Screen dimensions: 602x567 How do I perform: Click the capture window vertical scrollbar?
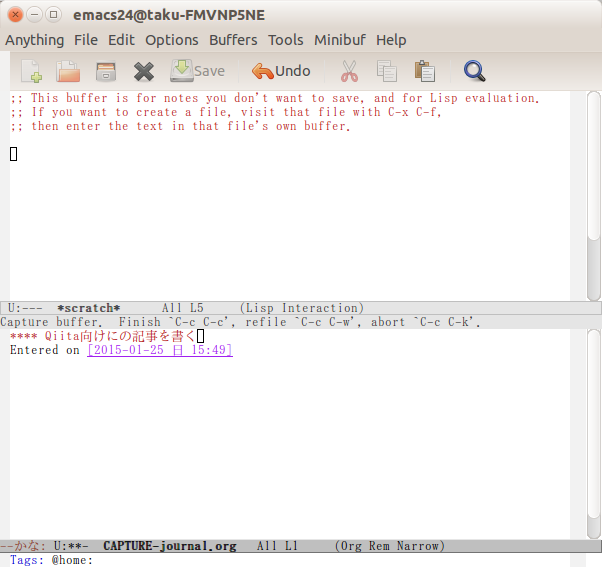(594, 434)
